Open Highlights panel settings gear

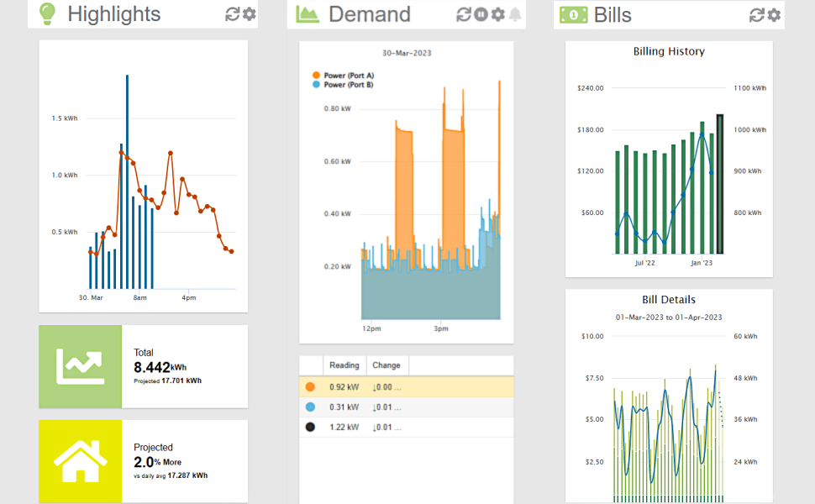(x=250, y=14)
